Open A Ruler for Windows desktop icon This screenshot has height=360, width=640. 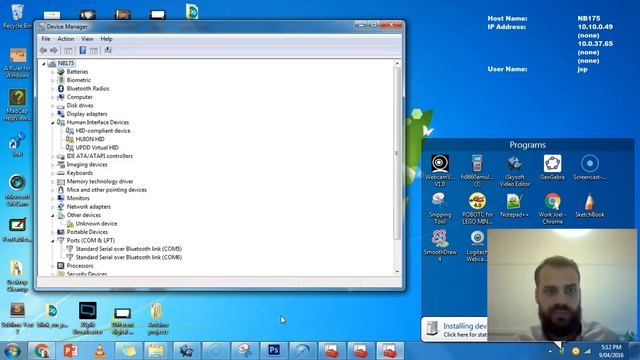(x=17, y=63)
